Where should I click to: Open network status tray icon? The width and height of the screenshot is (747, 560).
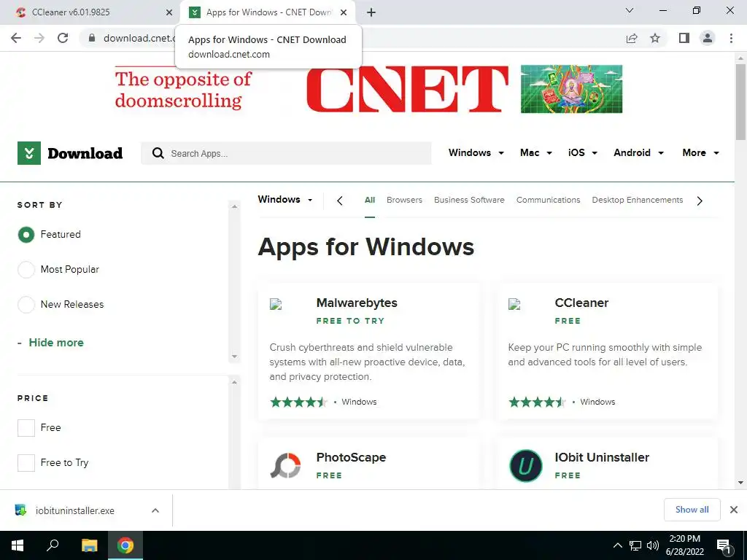pos(635,545)
